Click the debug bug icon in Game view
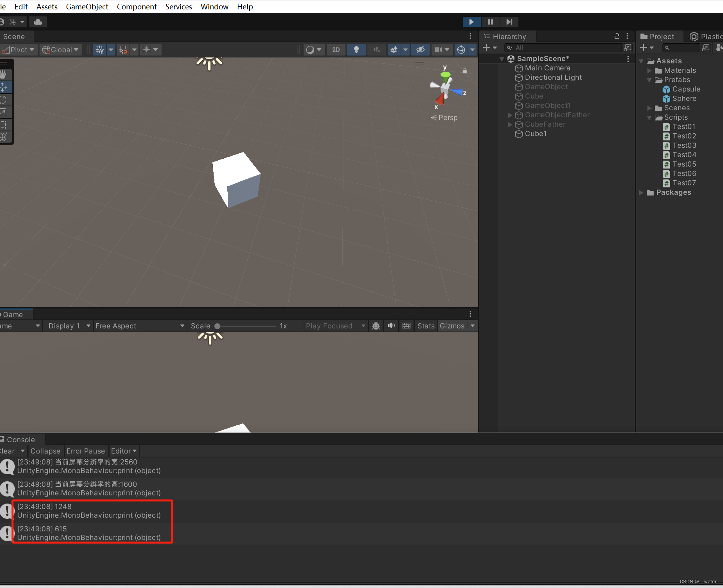Screen dimensions: 723x588 tap(376, 326)
